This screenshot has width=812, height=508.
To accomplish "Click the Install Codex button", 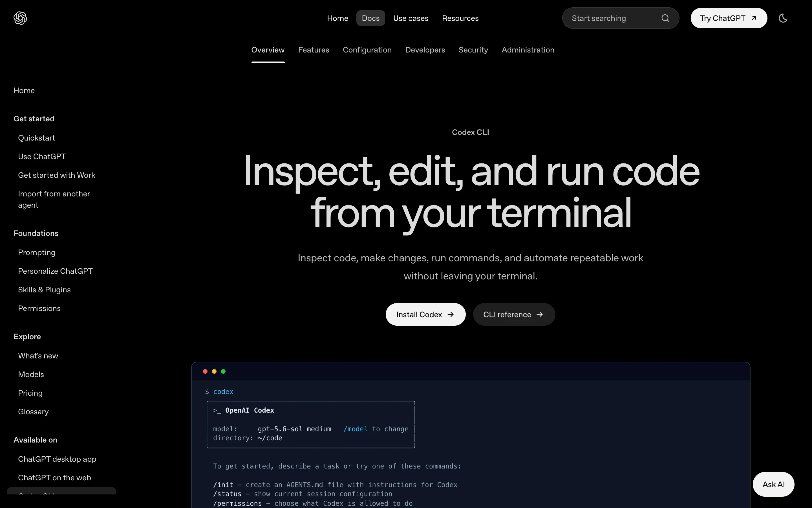I will point(425,314).
